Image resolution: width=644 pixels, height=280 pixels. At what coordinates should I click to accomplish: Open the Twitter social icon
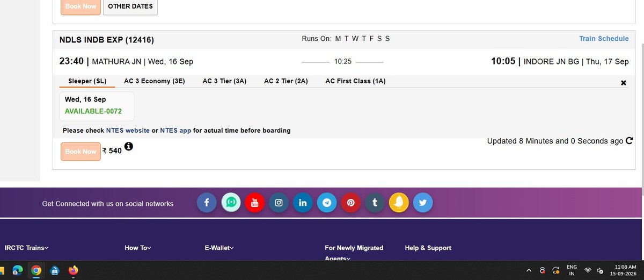pos(423,203)
